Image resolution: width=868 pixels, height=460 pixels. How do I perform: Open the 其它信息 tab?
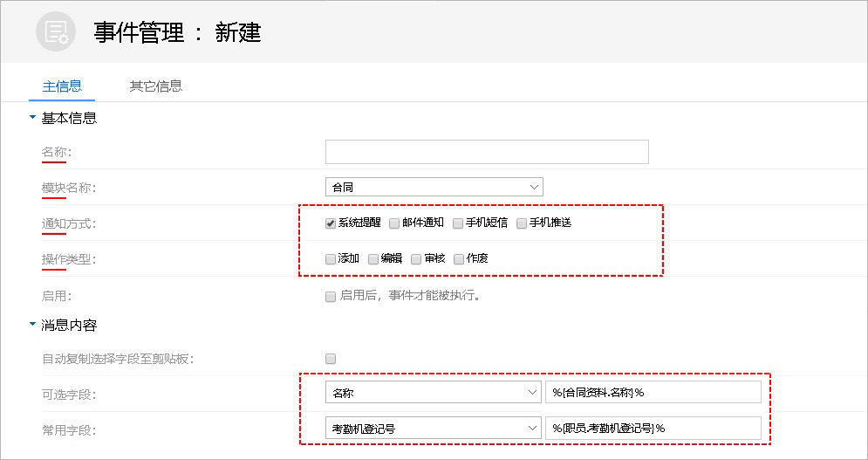pos(155,86)
